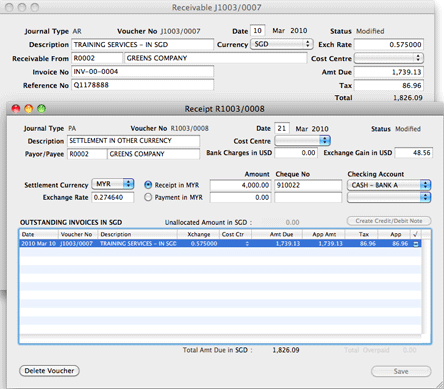The height and width of the screenshot is (389, 444).
Task: Open the CASH - BANK A checking account dropdown
Action: tap(389, 185)
